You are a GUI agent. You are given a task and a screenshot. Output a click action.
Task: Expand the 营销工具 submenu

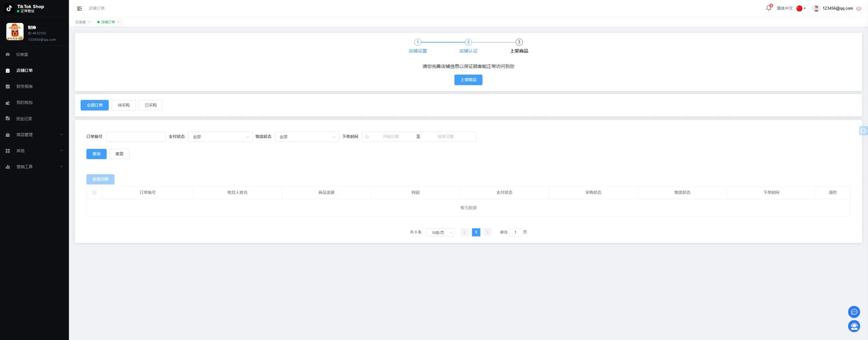pyautogui.click(x=34, y=167)
